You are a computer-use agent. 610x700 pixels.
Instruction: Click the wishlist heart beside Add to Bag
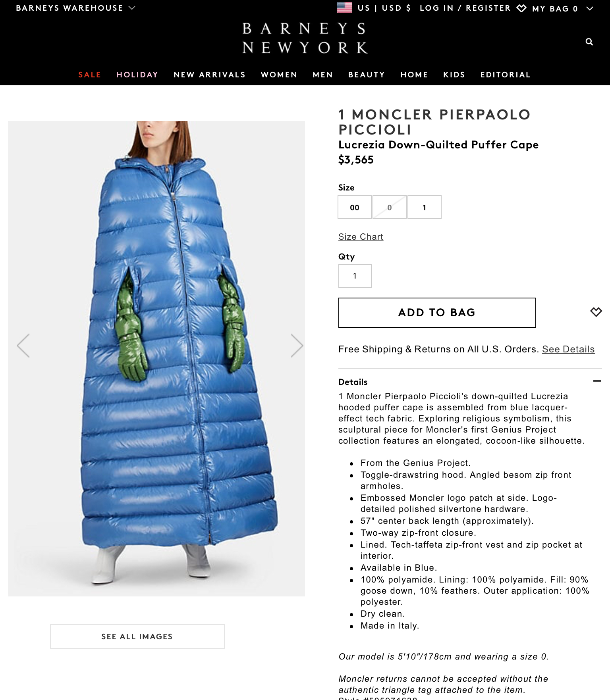click(x=596, y=312)
